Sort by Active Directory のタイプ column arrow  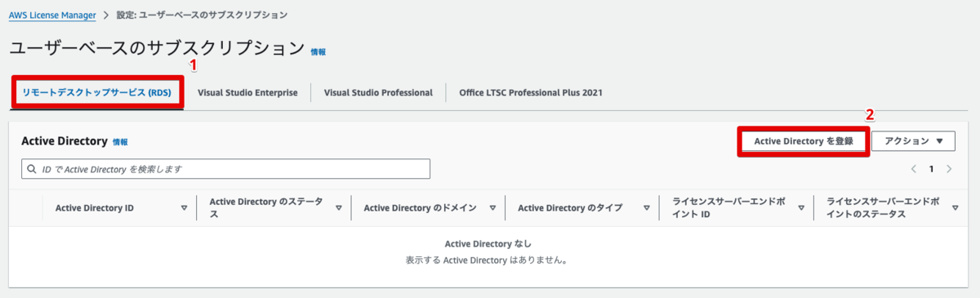tap(647, 207)
